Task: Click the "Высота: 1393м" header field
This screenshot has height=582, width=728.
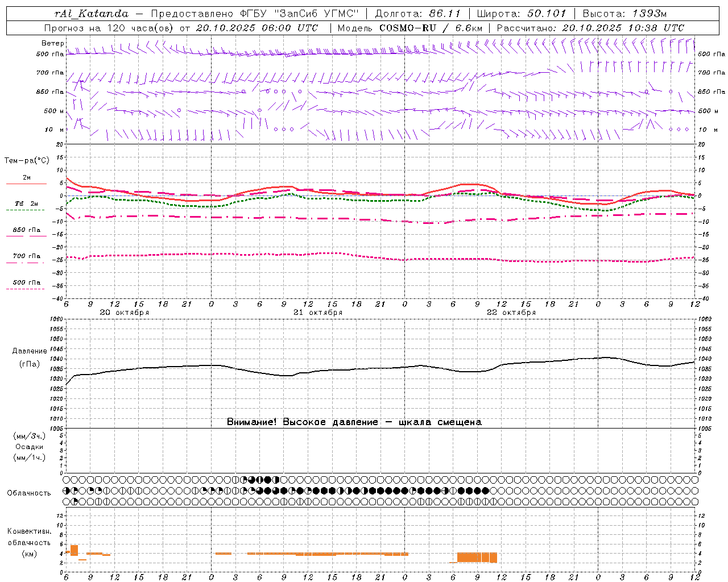Action: point(624,14)
